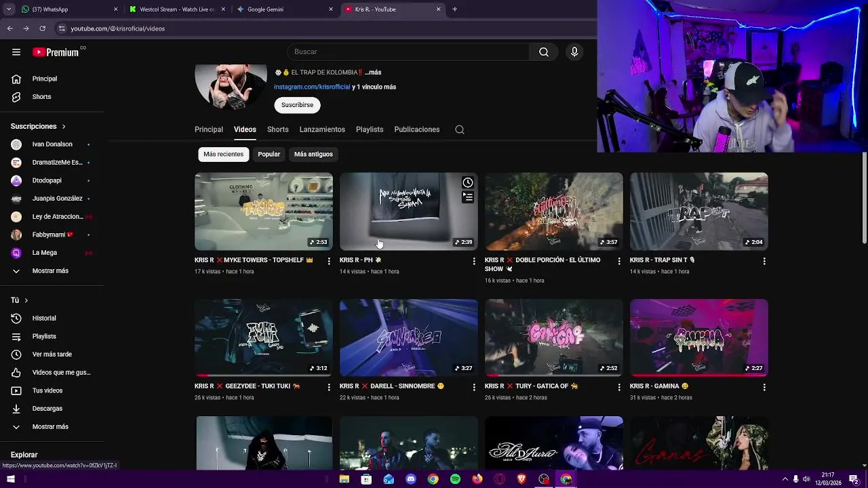Open Ivan Donalson subscription channel

(52, 144)
